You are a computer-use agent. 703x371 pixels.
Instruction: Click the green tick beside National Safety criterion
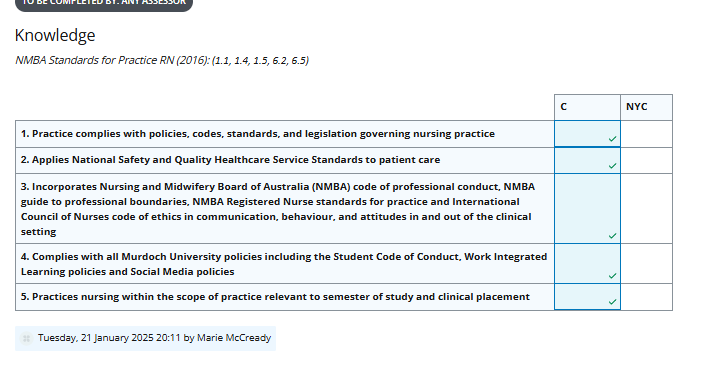click(612, 166)
